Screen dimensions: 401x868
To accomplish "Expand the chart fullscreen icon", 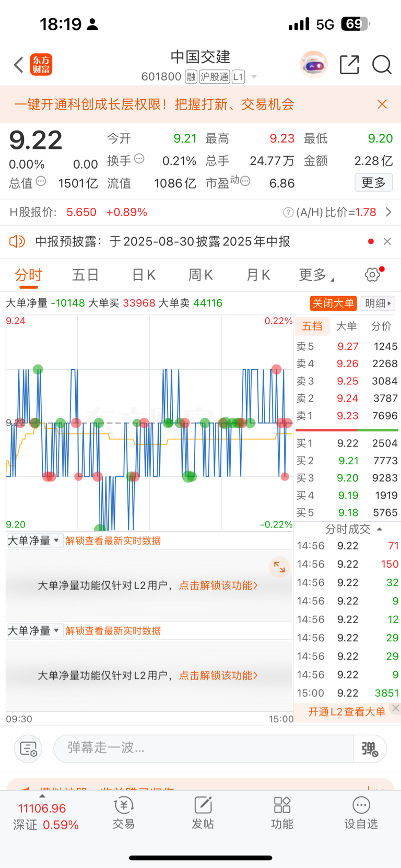I will (x=279, y=567).
